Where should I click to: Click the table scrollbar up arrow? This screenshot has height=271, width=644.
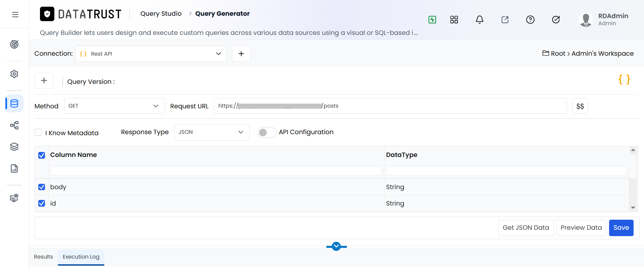633,150
